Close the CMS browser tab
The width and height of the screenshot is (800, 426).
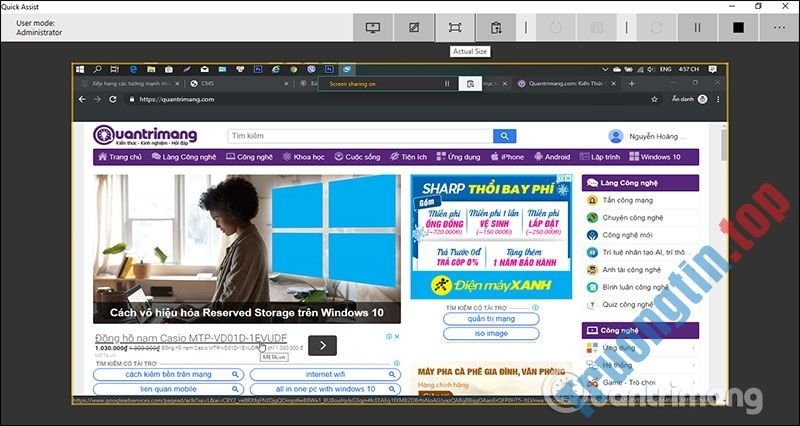pyautogui.click(x=286, y=84)
